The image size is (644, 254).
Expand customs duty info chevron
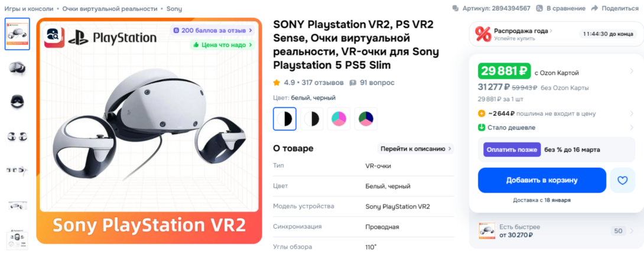point(632,113)
